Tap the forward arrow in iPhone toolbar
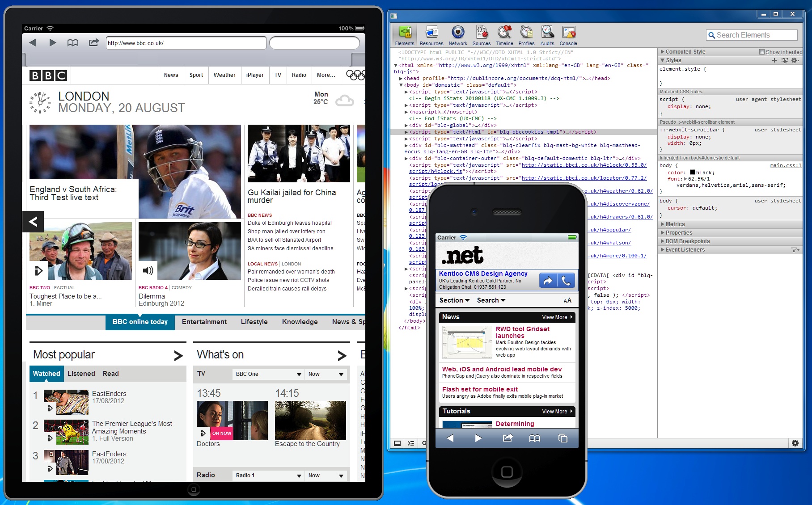812x505 pixels. coord(478,438)
